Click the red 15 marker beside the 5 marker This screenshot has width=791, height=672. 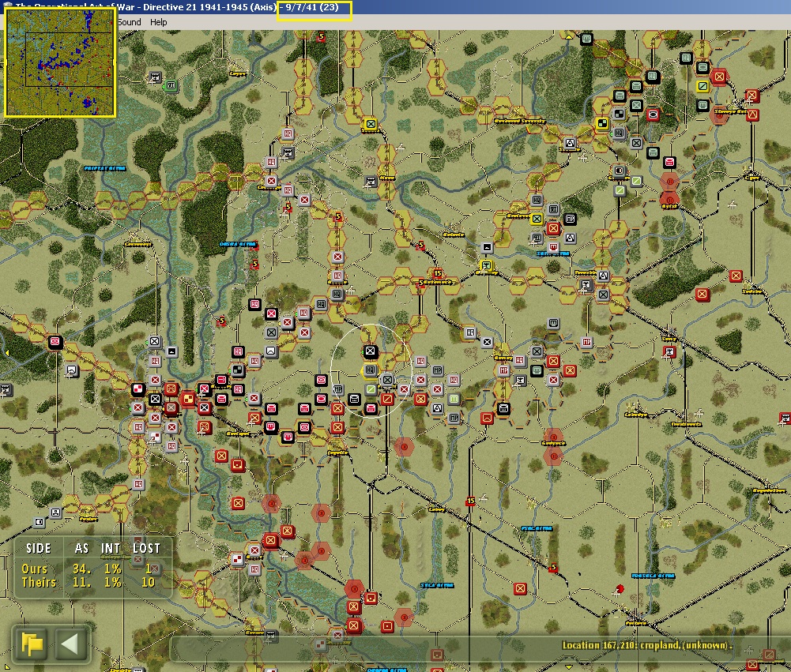click(437, 273)
